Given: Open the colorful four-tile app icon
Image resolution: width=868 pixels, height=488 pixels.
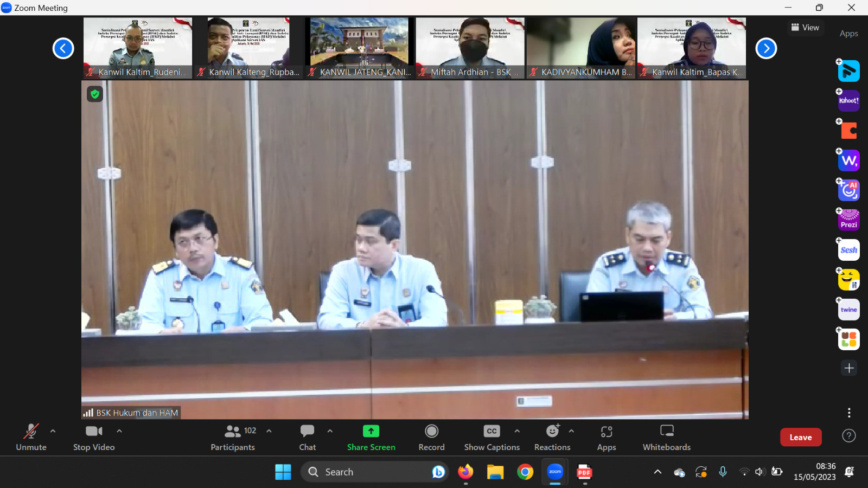Looking at the screenshot, I should click(849, 339).
